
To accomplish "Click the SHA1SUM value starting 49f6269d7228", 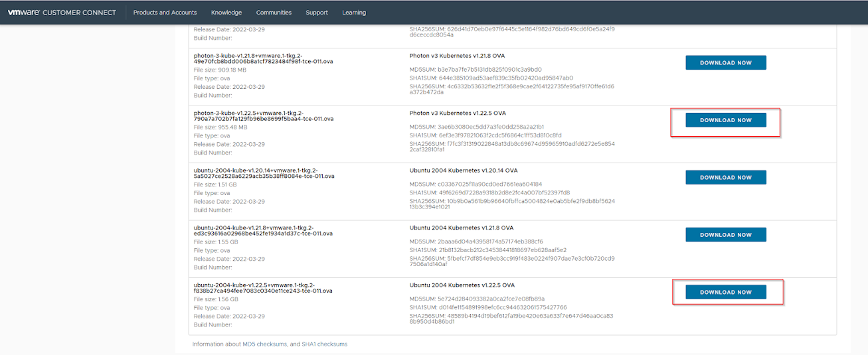I will click(504, 192).
